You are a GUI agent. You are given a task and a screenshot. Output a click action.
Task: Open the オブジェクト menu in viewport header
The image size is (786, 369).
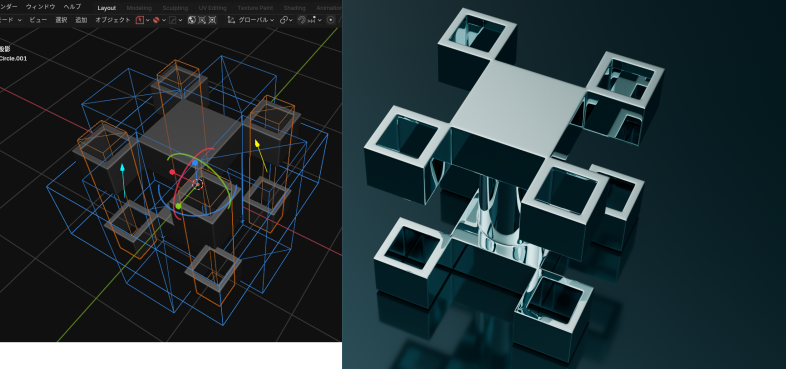113,20
